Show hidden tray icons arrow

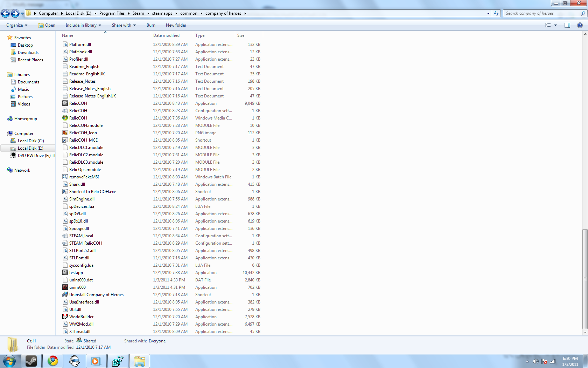click(x=527, y=361)
